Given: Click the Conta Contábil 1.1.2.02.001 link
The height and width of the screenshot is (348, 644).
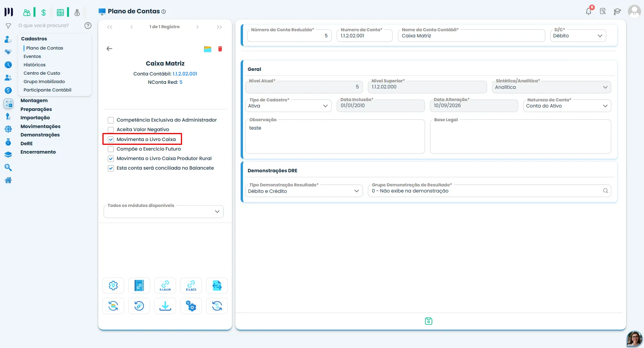Looking at the screenshot, I should click(x=185, y=74).
